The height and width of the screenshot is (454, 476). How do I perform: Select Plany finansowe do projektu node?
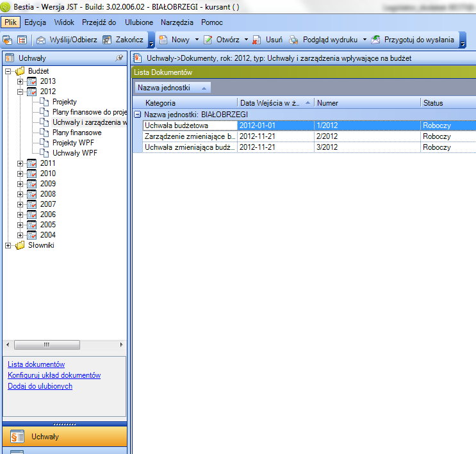[90, 112]
